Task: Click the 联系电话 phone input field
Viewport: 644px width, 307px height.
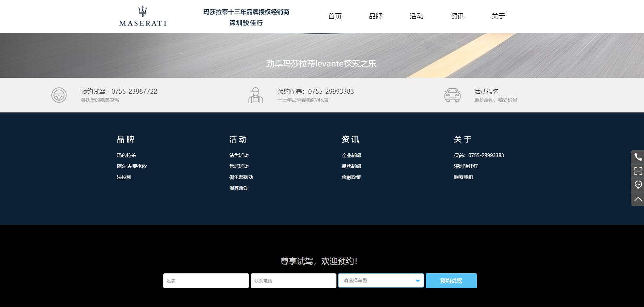Action: pos(294,281)
